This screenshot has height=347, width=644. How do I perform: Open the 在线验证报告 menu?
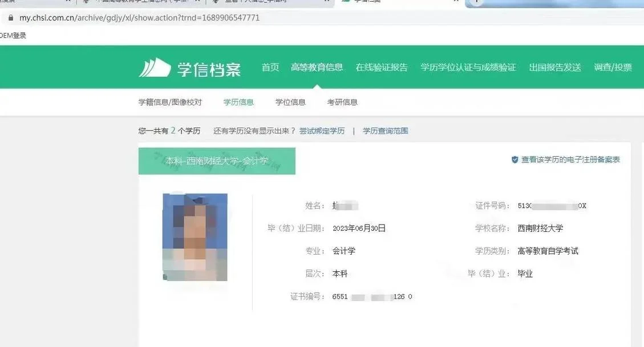tap(382, 67)
